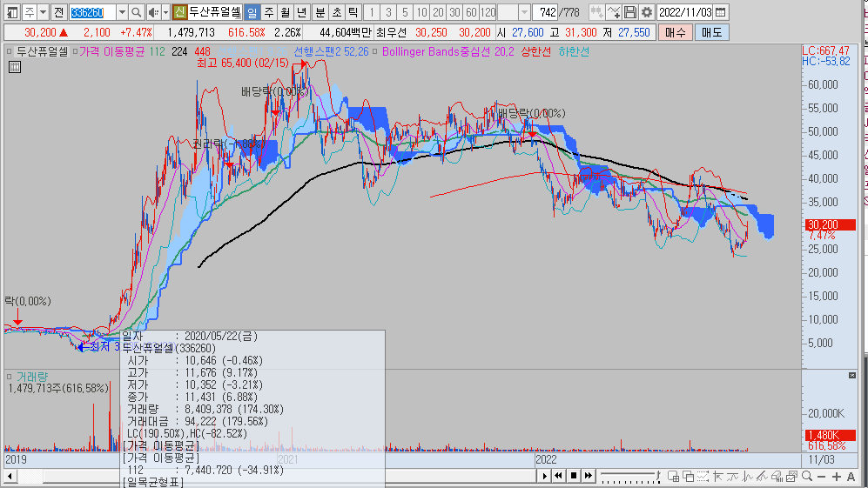Toggle 가격 이동평균 indicator checkbox
This screenshot has width=868, height=488.
click(75, 51)
